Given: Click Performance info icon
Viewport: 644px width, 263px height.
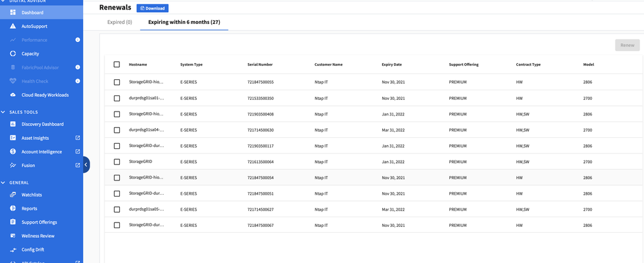Looking at the screenshot, I should [77, 40].
